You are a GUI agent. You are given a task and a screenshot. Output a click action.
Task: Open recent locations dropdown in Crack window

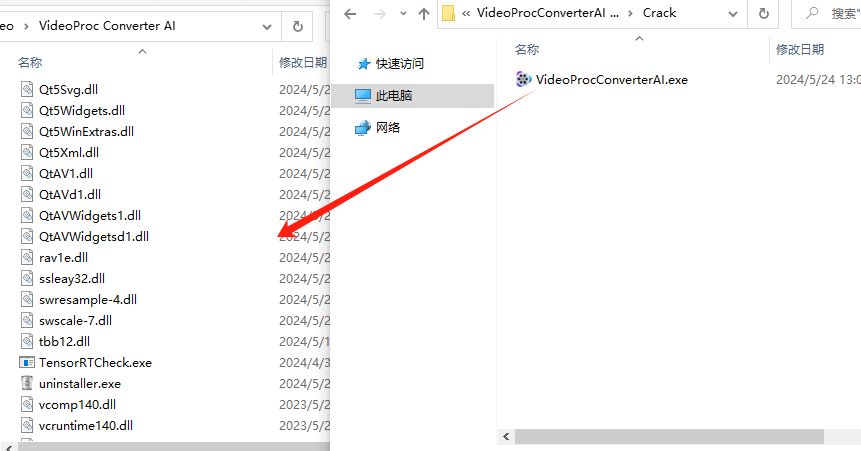(403, 14)
